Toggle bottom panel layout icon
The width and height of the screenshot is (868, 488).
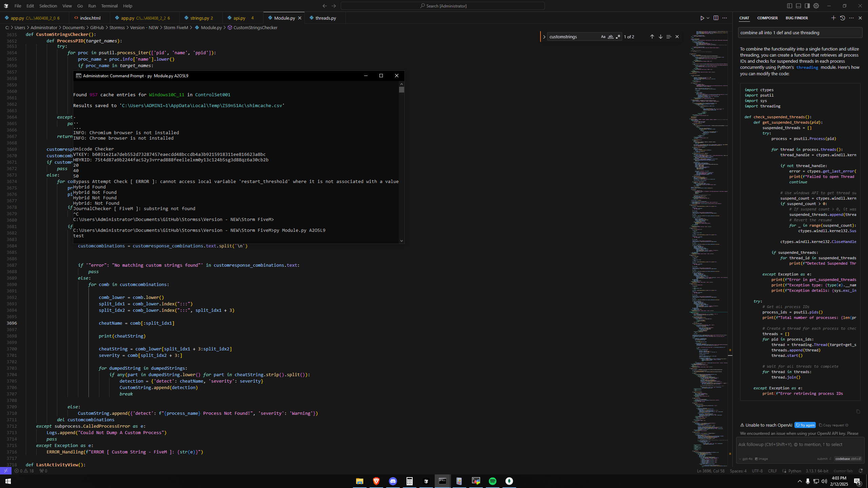coord(798,6)
